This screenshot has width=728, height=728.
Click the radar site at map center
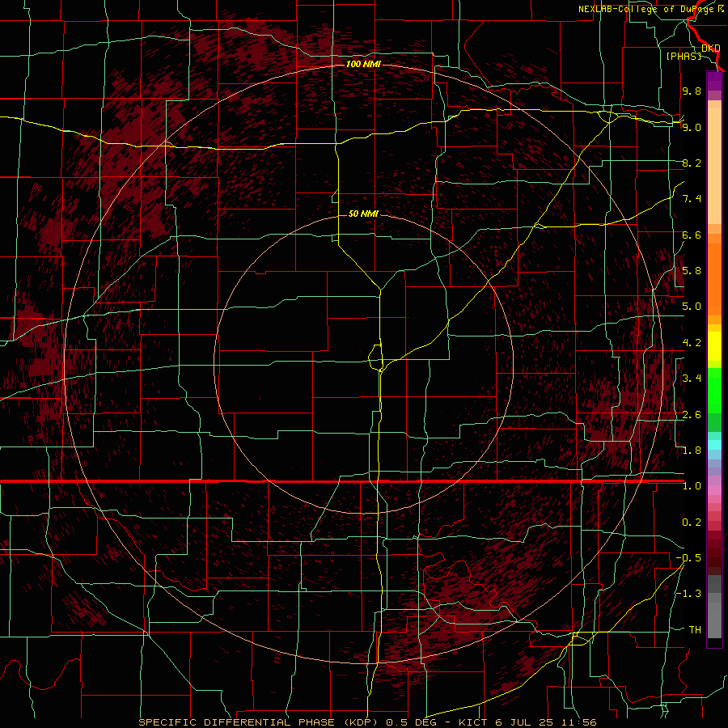[x=363, y=363]
